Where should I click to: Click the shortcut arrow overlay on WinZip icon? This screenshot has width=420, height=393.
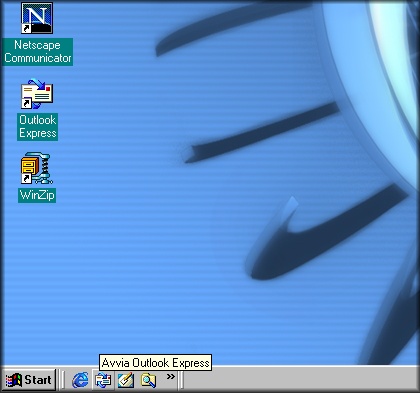pyautogui.click(x=26, y=179)
